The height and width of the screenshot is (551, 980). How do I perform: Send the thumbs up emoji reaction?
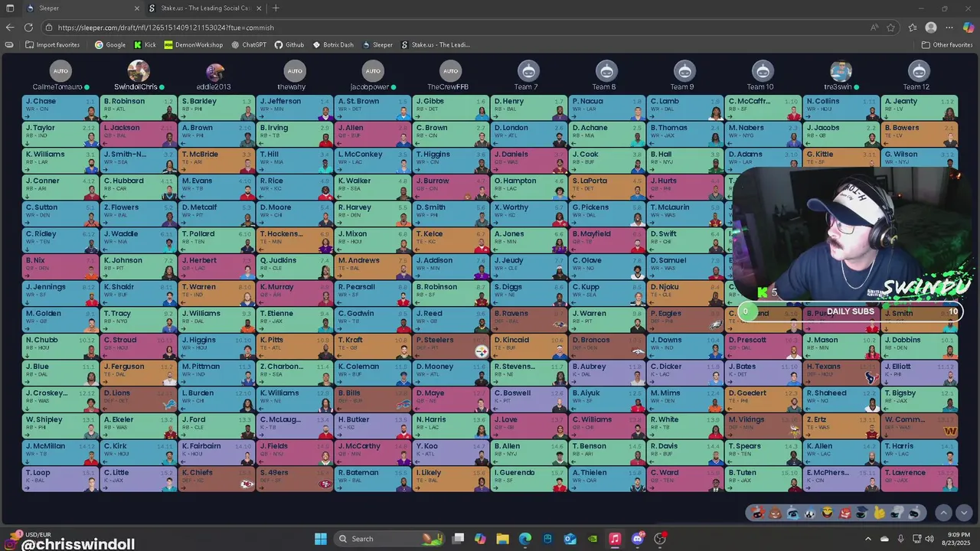coord(880,513)
